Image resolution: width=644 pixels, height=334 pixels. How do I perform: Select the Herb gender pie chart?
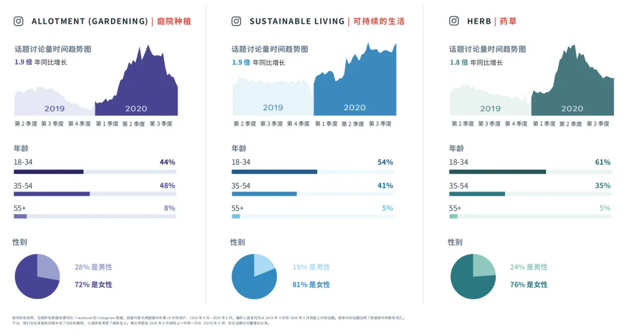(473, 277)
